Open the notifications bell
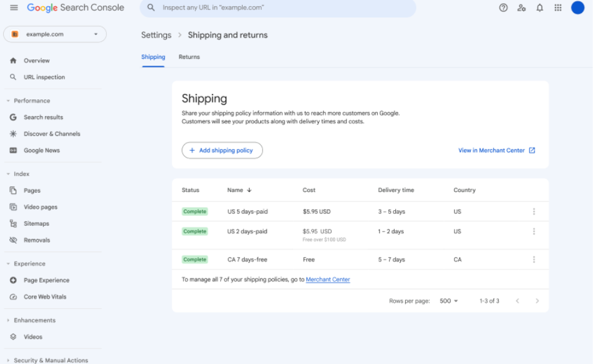594x364 pixels. (x=540, y=8)
